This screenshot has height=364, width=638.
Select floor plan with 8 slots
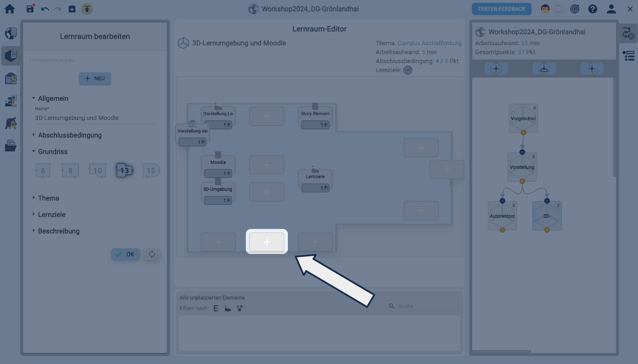pyautogui.click(x=70, y=171)
